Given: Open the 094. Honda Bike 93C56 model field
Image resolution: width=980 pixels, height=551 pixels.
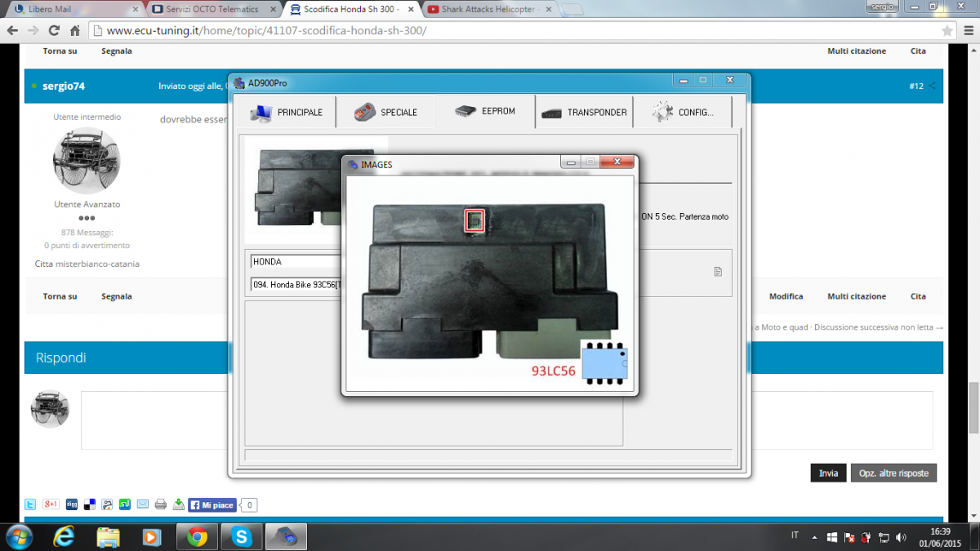Looking at the screenshot, I should [296, 284].
